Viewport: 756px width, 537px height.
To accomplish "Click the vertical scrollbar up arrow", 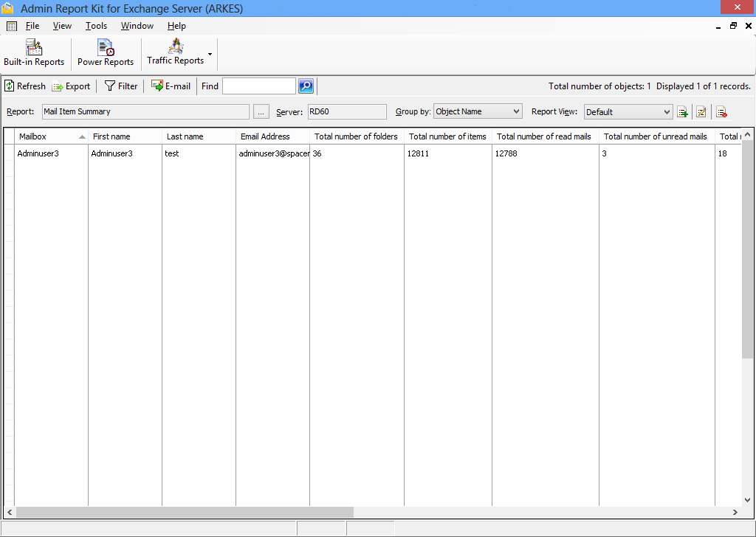I will [747, 134].
